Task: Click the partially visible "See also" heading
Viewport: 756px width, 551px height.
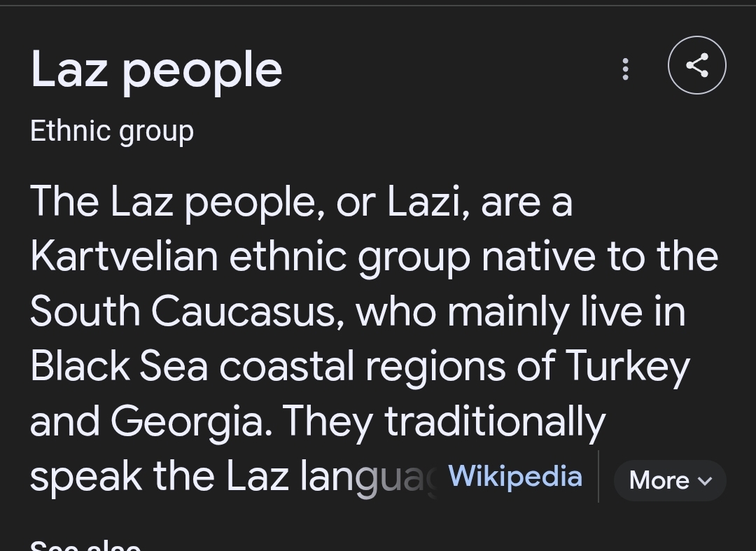Action: [85, 546]
